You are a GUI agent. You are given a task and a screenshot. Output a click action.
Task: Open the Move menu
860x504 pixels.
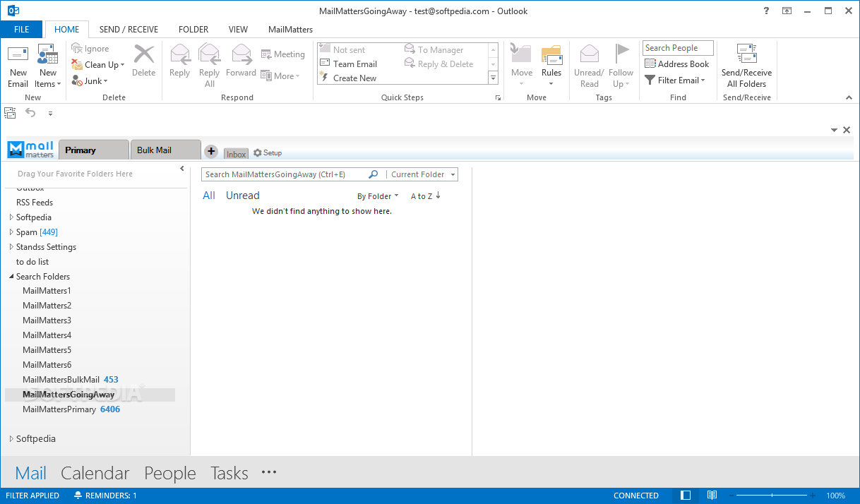pyautogui.click(x=522, y=66)
